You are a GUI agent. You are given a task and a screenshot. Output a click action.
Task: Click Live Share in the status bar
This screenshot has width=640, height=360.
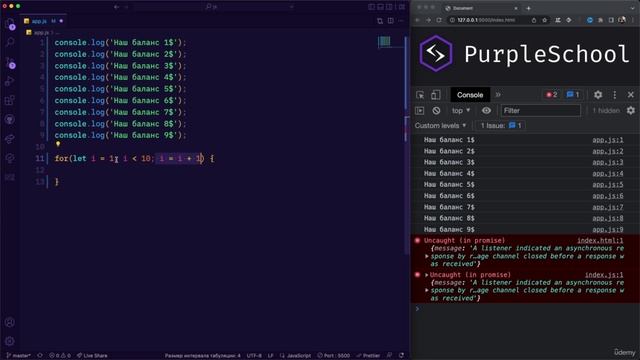tap(92, 356)
